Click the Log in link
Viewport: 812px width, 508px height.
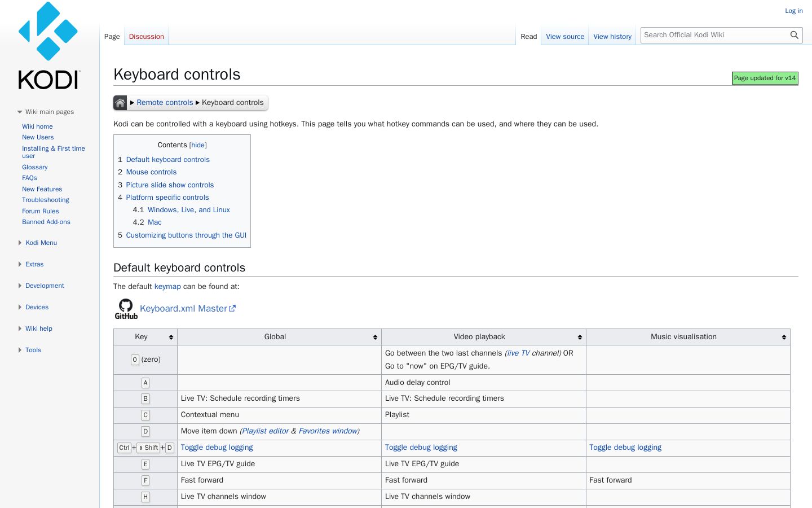coord(793,11)
